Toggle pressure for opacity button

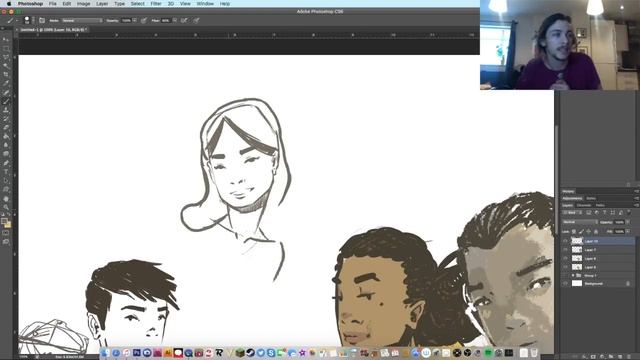144,20
